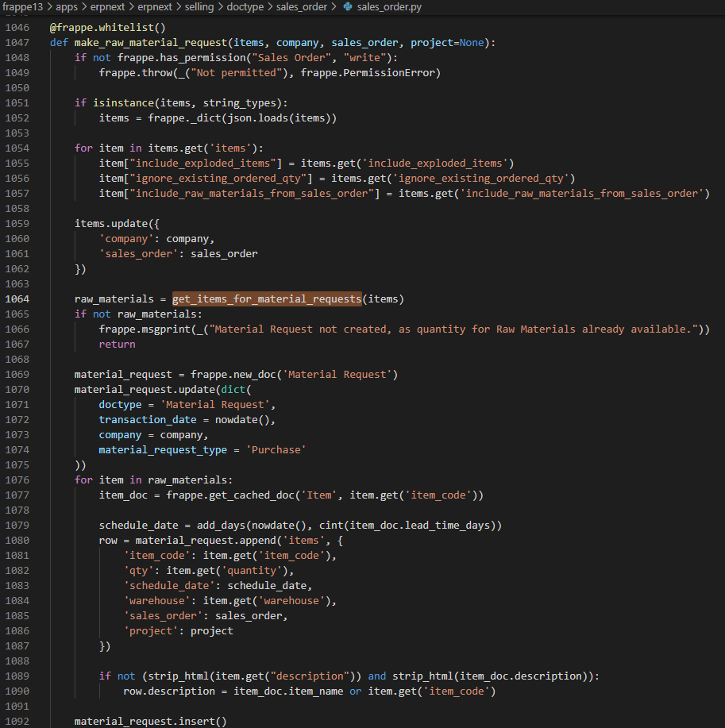The height and width of the screenshot is (728, 725).
Task: Click the transaction_date keyword argument
Action: tap(148, 420)
